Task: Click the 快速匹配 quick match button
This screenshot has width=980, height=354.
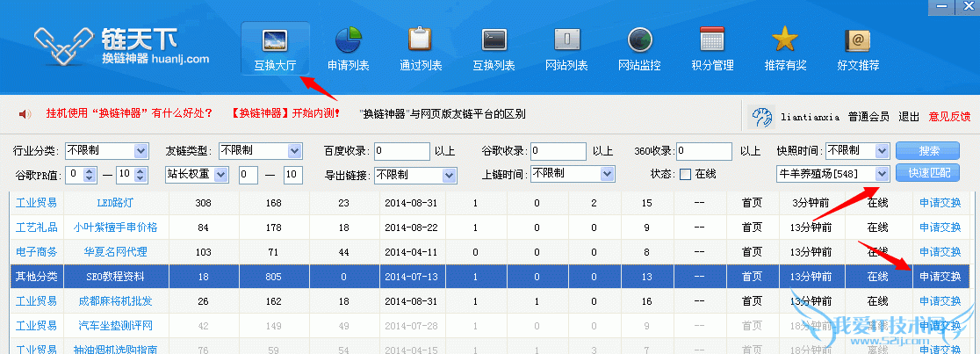Action: tap(927, 173)
